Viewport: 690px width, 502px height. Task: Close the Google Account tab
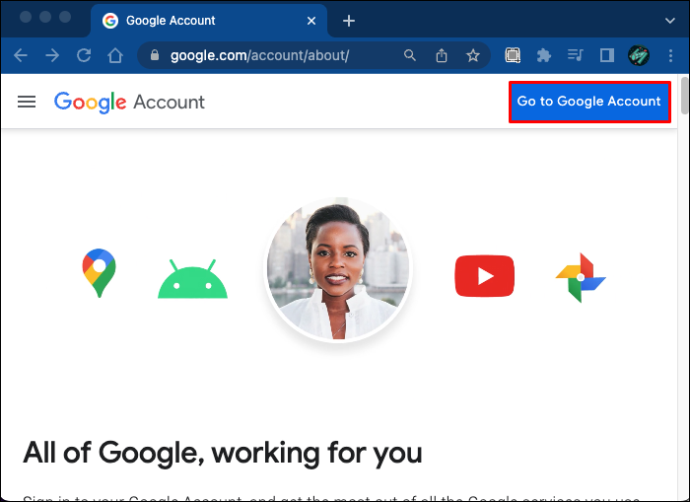(x=311, y=21)
